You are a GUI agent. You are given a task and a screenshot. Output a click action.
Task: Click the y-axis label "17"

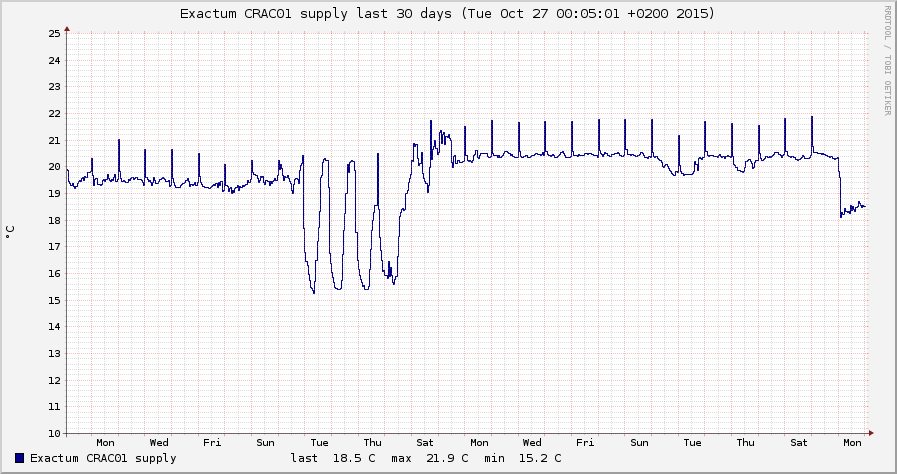coord(54,246)
